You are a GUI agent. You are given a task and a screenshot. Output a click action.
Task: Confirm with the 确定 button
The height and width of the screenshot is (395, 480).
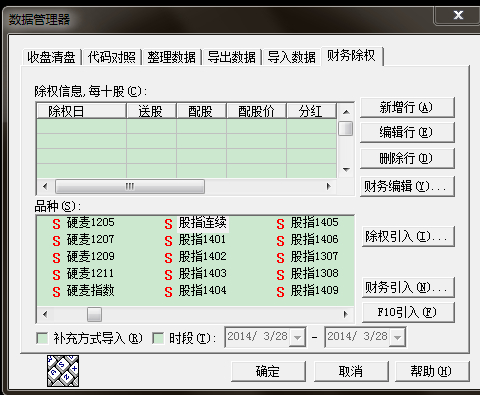268,371
